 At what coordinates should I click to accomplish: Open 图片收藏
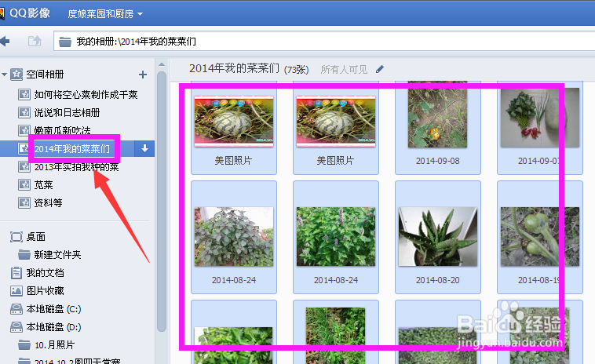[46, 291]
